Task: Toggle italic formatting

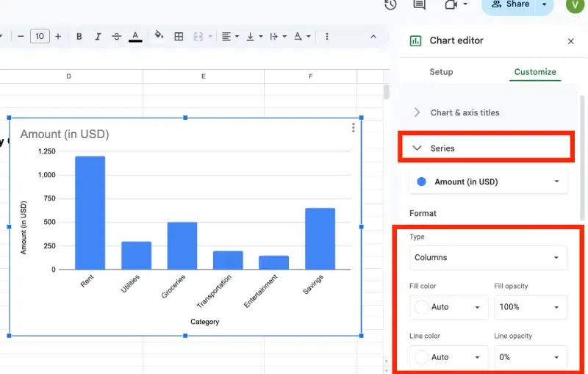Action: tap(98, 36)
